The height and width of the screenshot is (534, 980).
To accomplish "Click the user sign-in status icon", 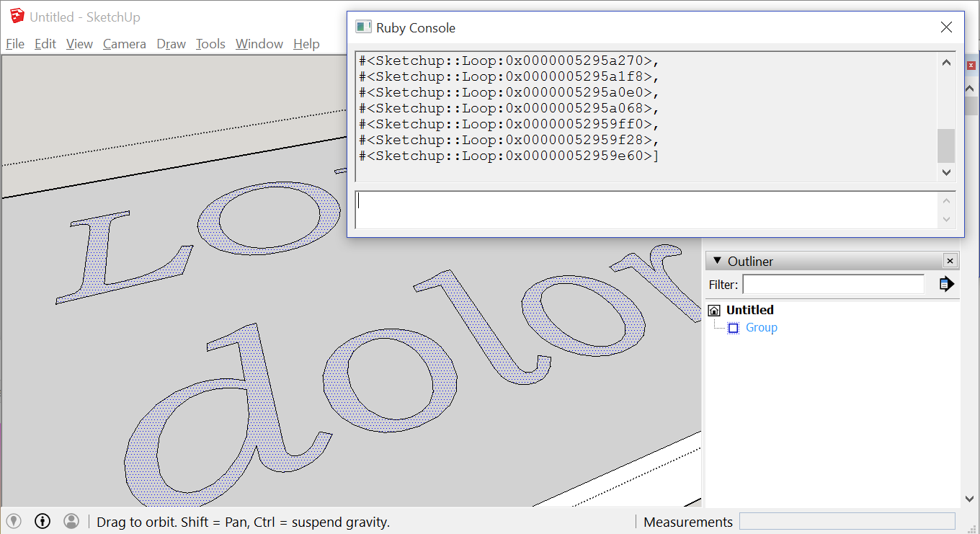I will click(x=71, y=521).
